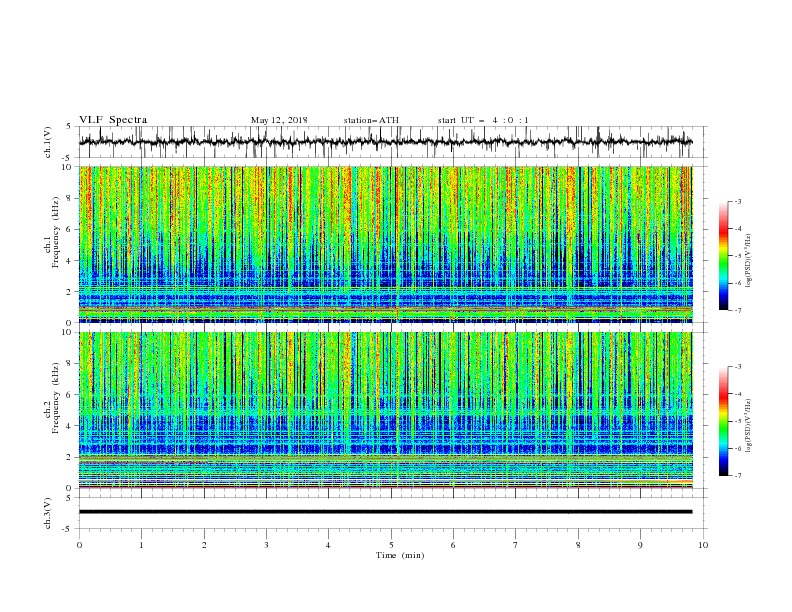Screen dimensions: 792x612
Task: Click the upper color bar for ch.1 PSD
Action: tap(723, 256)
